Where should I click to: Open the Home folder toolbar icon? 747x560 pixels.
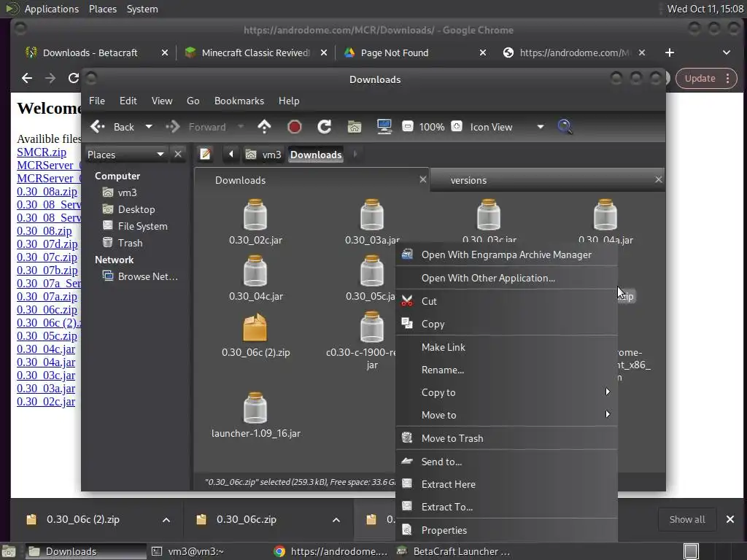(355, 127)
